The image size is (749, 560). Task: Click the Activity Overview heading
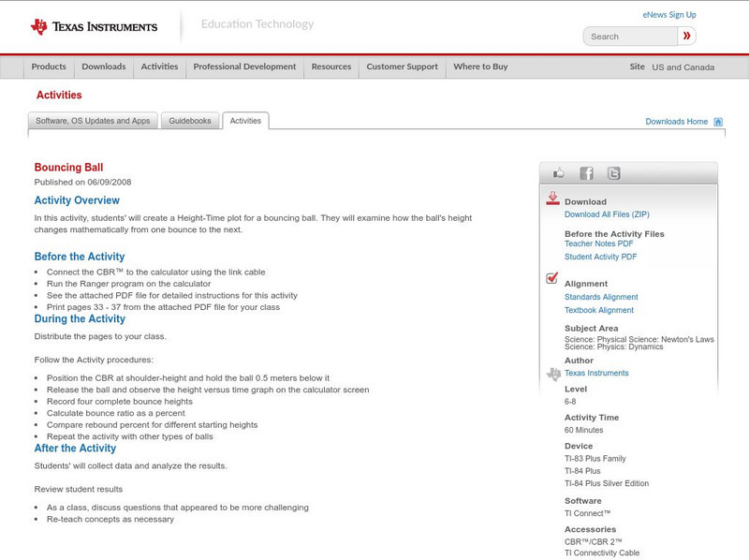(77, 200)
